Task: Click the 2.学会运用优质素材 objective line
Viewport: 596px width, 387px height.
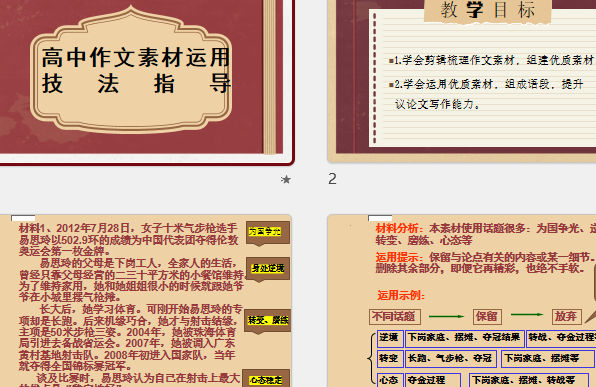Action: click(x=486, y=84)
